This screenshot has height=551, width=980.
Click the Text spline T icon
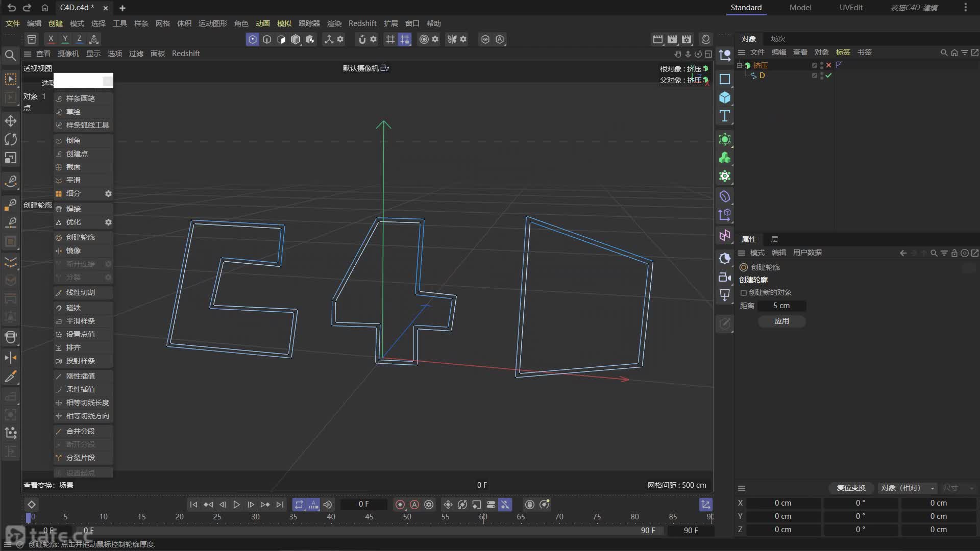coord(725,116)
